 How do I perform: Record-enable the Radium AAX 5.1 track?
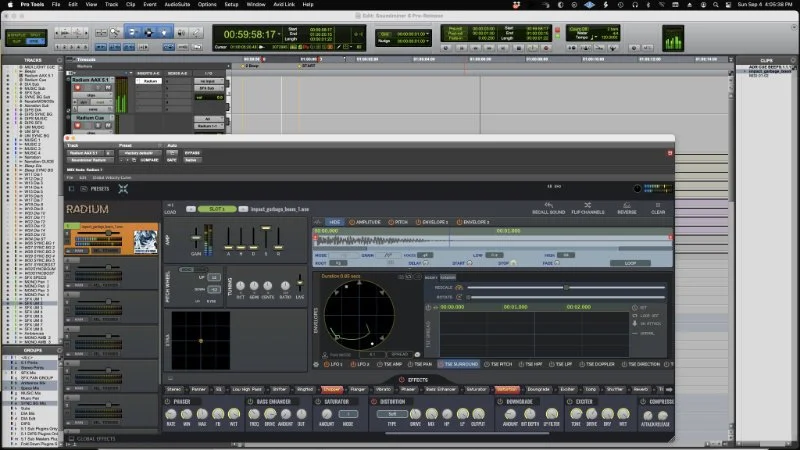point(78,88)
